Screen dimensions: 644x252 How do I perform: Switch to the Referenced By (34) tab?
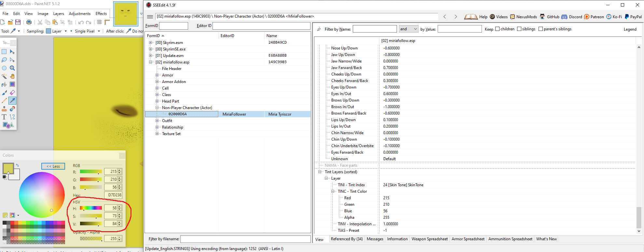(x=347, y=239)
